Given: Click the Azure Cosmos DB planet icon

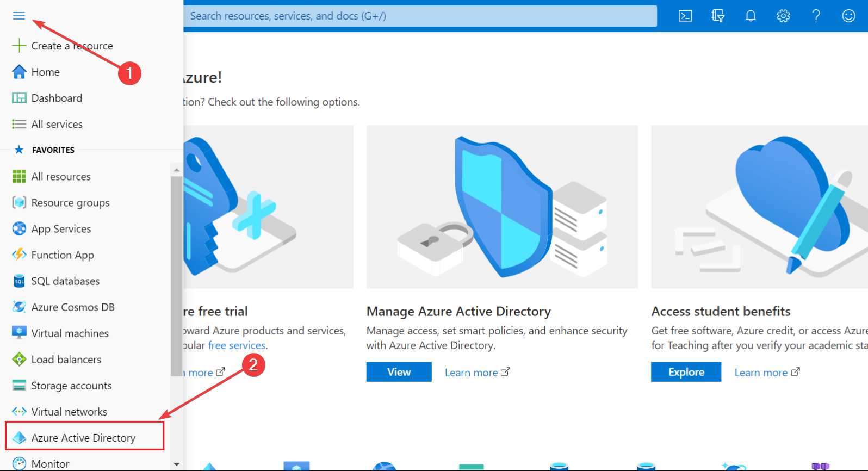Looking at the screenshot, I should [19, 307].
